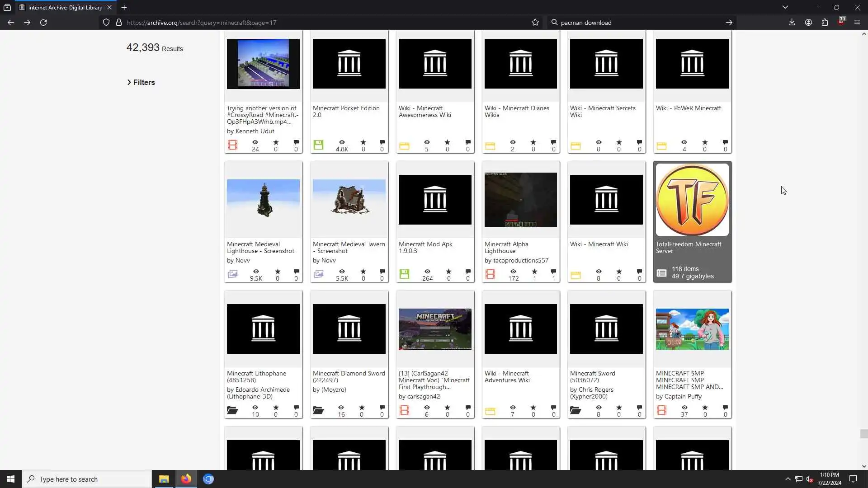Image resolution: width=868 pixels, height=488 pixels.
Task: Show hidden system tray icons
Action: (x=788, y=479)
